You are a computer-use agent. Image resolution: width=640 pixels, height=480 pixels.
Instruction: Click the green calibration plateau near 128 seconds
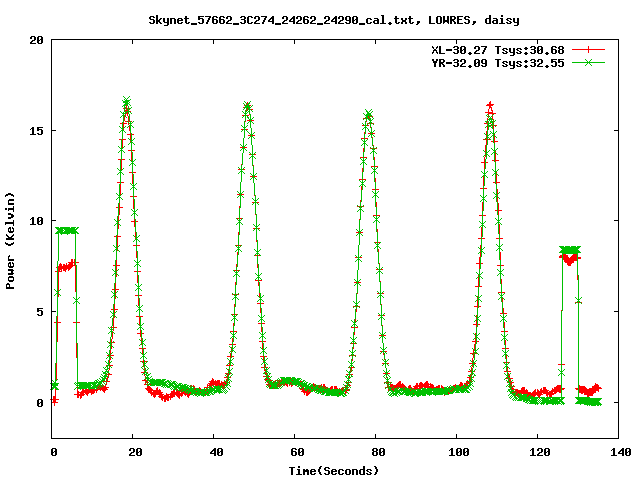coord(570,250)
